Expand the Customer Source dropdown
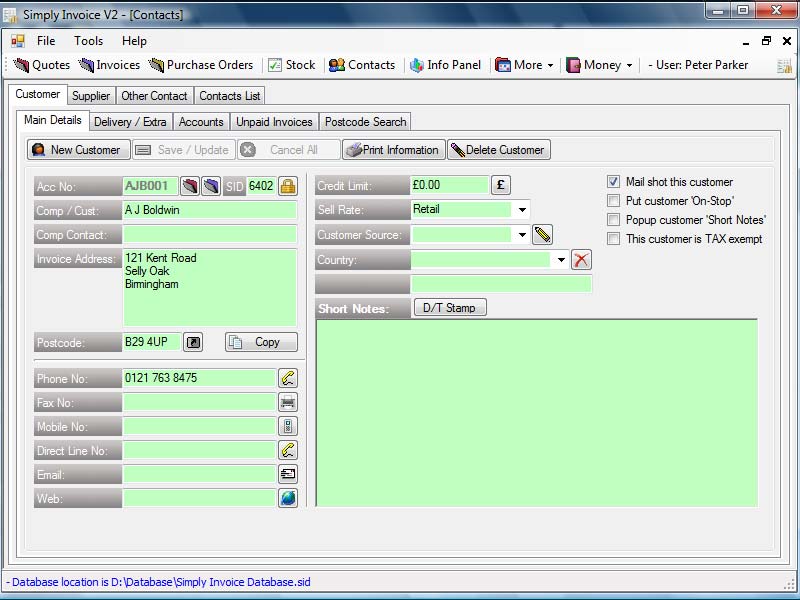Screen dimensions: 800x600 [522, 235]
